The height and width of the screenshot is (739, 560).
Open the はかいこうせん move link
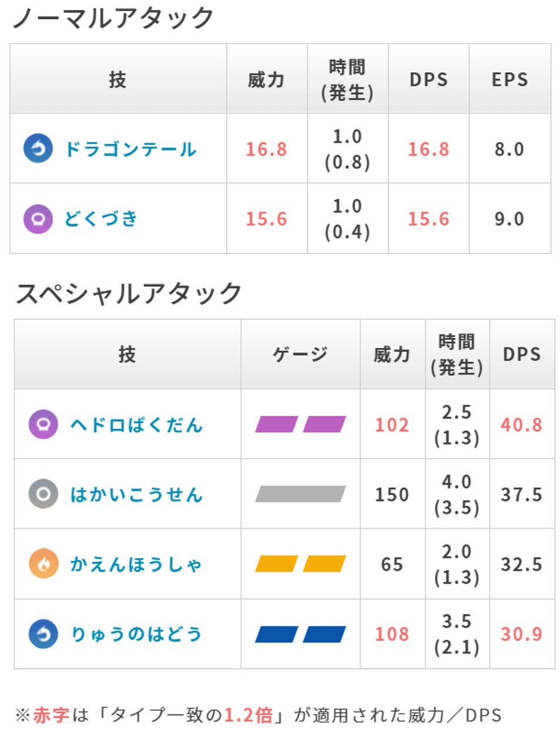coord(136,494)
